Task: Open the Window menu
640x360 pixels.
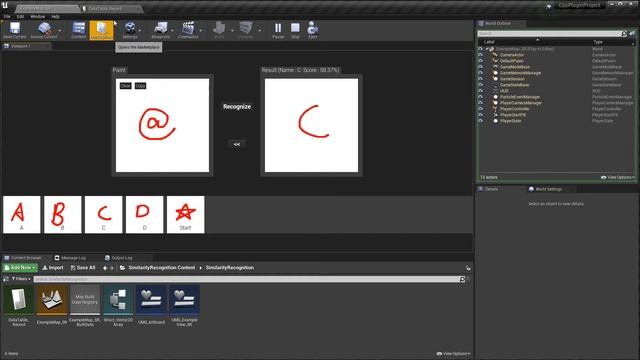Action: pyautogui.click(x=38, y=17)
